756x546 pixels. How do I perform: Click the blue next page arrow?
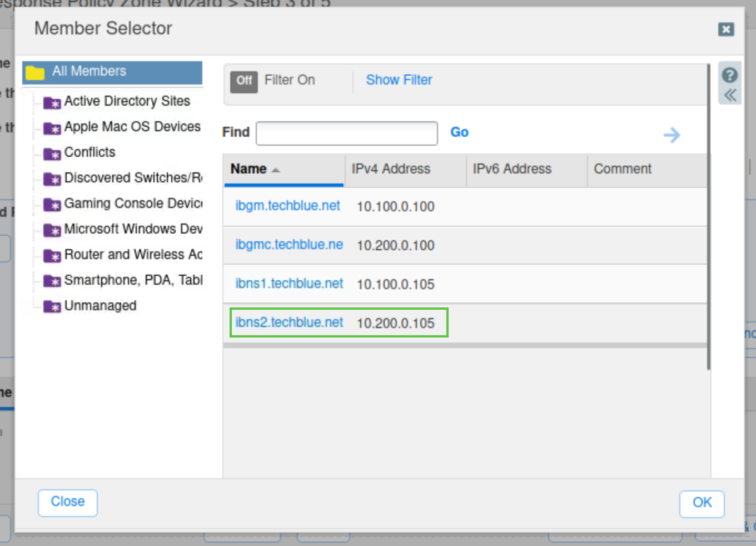coord(672,135)
